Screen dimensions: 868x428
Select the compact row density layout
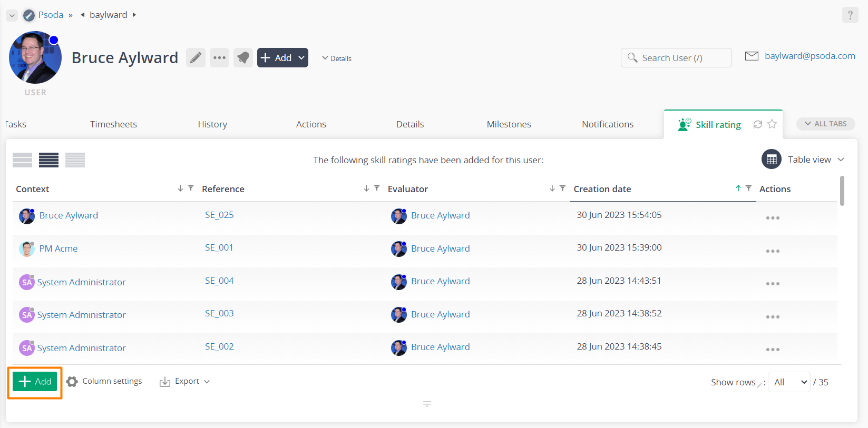point(75,160)
